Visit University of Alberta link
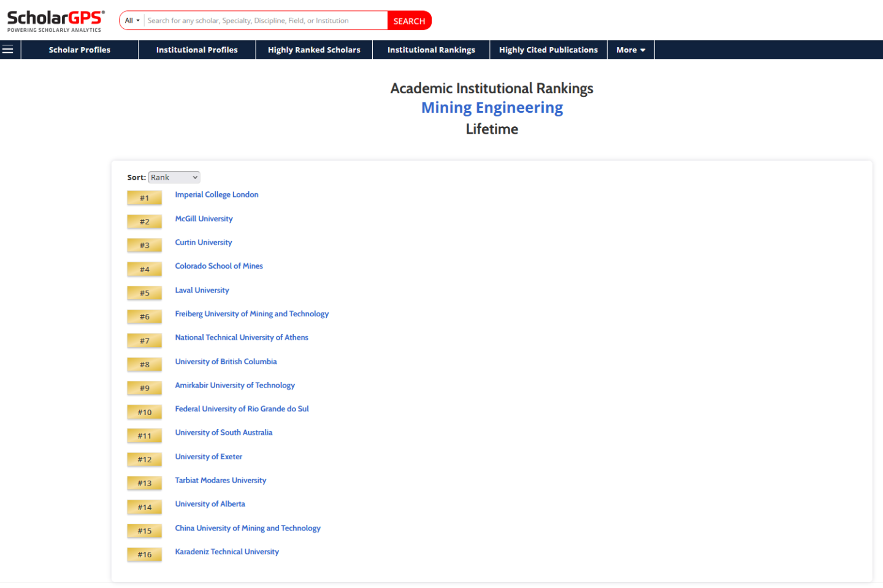The height and width of the screenshot is (588, 883). [210, 504]
